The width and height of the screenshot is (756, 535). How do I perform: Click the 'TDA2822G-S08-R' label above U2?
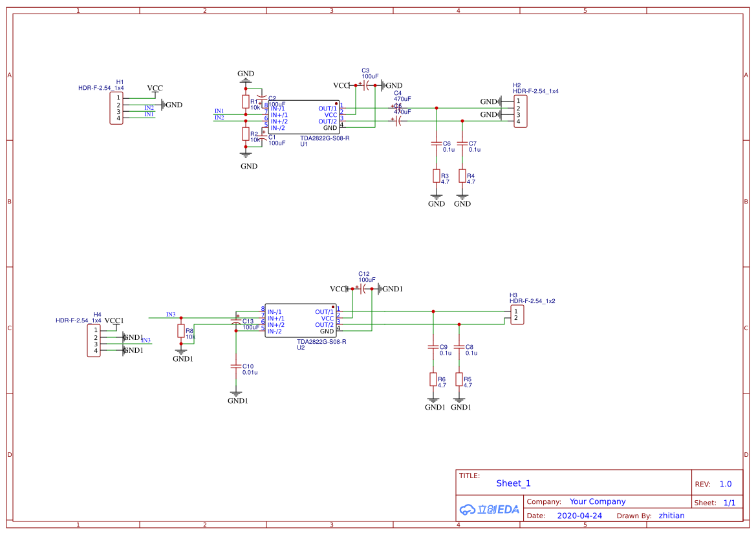321,341
